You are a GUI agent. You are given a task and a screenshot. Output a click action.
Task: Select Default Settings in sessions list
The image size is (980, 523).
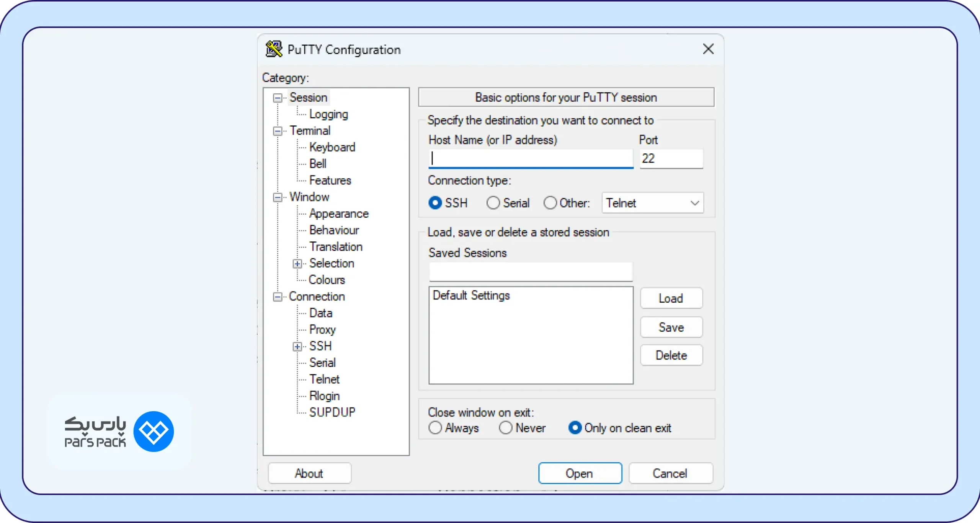(471, 295)
